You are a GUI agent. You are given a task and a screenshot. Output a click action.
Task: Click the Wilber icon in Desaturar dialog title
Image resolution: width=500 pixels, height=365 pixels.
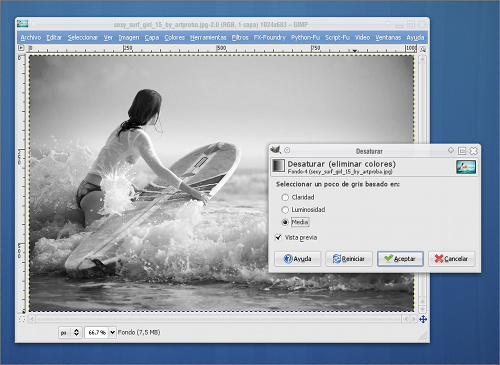276,150
